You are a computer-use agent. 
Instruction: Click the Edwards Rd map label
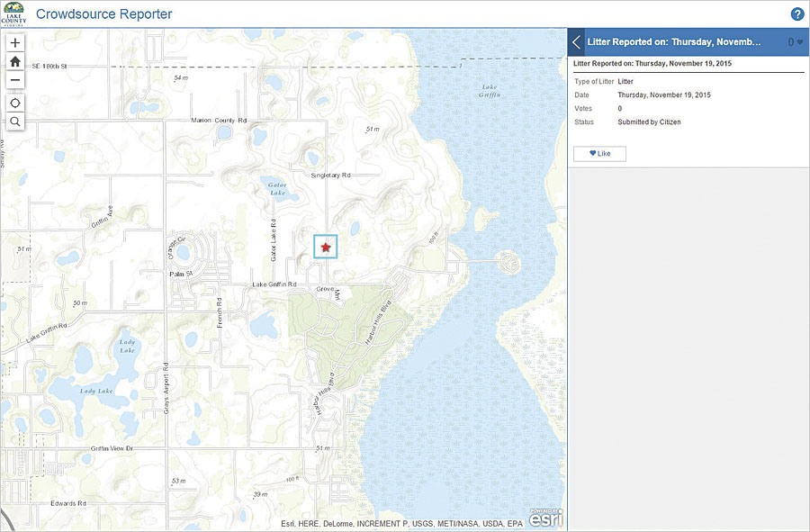coord(68,503)
